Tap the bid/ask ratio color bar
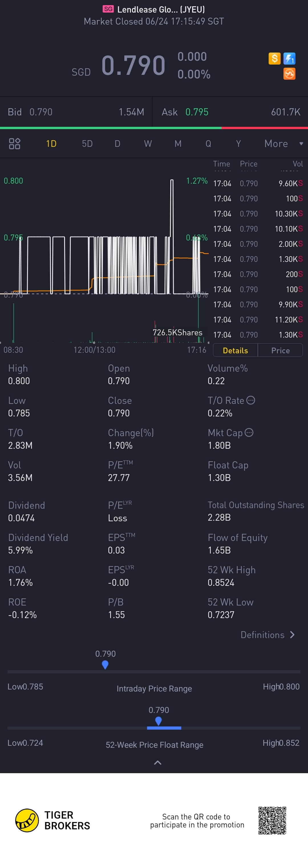The width and height of the screenshot is (308, 868). [x=154, y=128]
